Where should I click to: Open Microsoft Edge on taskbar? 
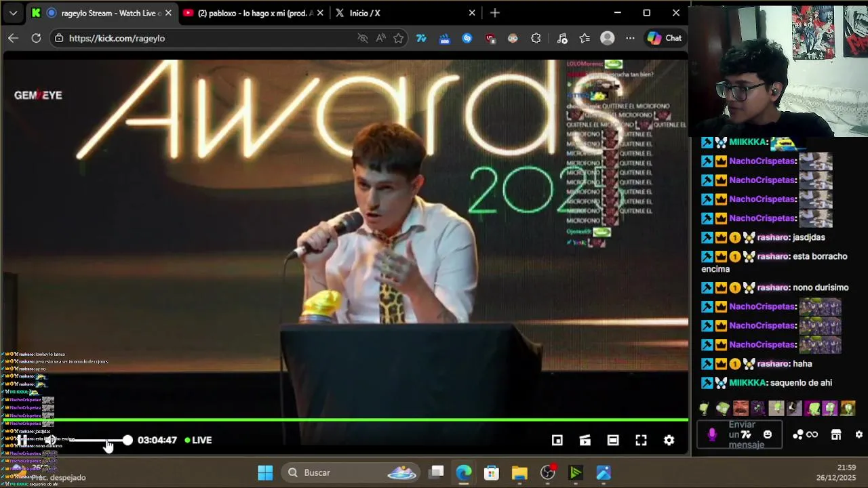464,472
